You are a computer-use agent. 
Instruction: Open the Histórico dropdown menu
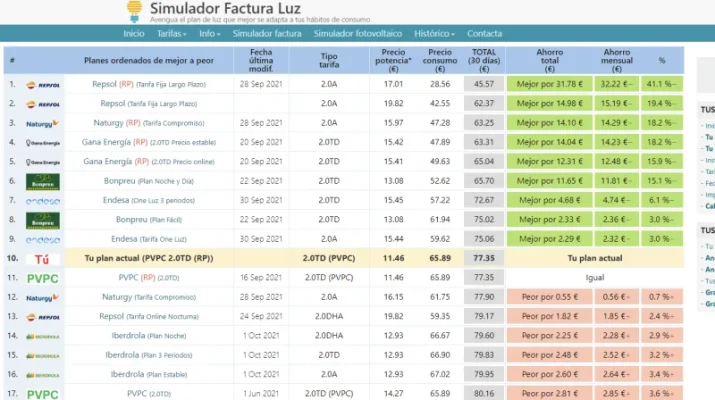coord(434,34)
